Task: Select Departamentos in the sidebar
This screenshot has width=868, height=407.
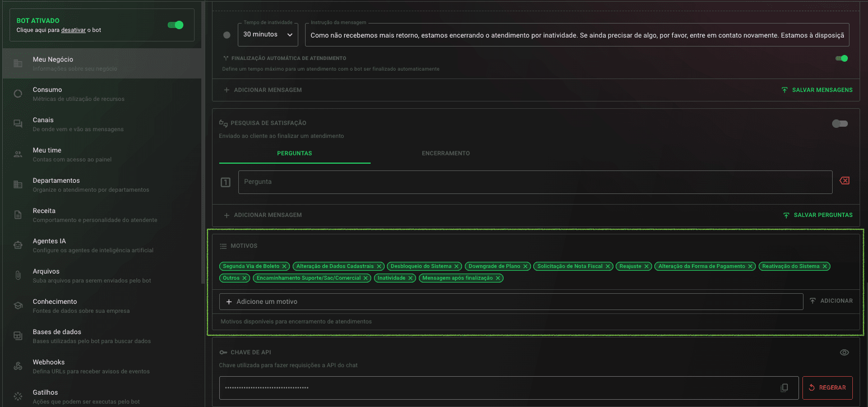Action: click(x=101, y=184)
